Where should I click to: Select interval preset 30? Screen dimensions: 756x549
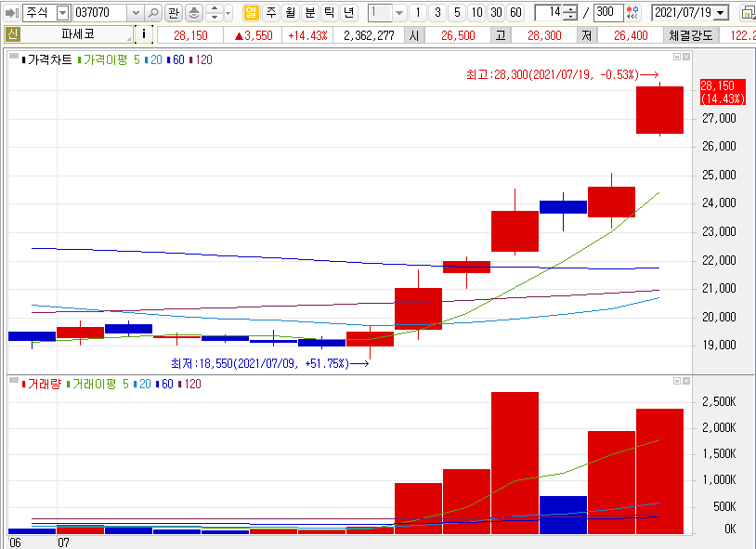tap(496, 13)
